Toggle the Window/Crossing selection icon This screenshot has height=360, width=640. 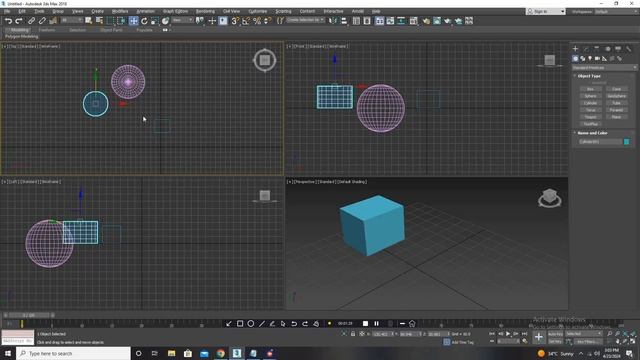(x=121, y=21)
